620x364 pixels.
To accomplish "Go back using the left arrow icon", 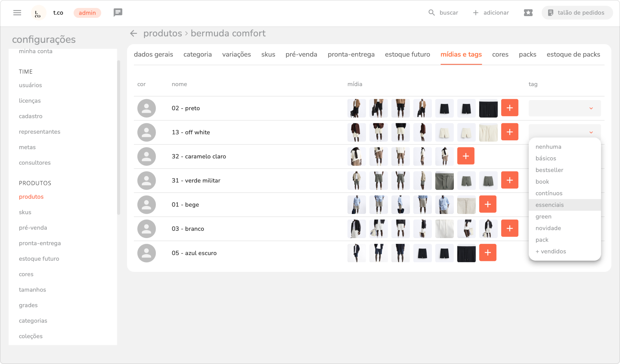I will point(134,33).
